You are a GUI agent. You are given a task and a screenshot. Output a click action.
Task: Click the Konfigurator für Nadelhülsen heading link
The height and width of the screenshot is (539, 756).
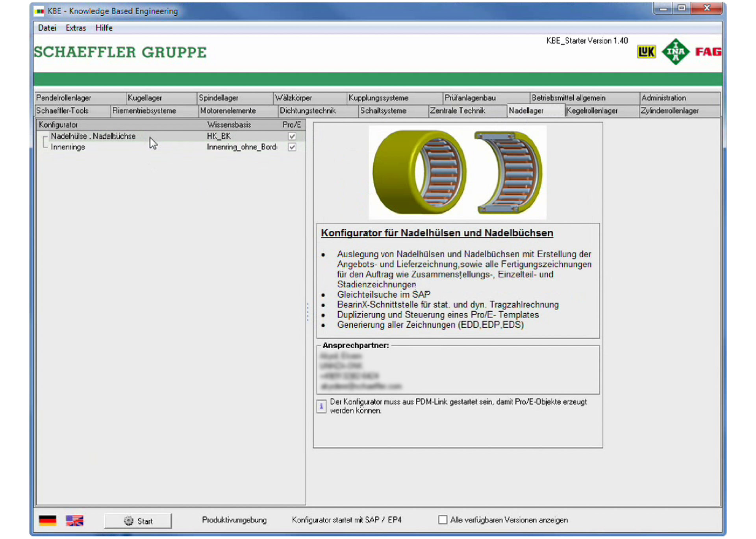tap(437, 233)
